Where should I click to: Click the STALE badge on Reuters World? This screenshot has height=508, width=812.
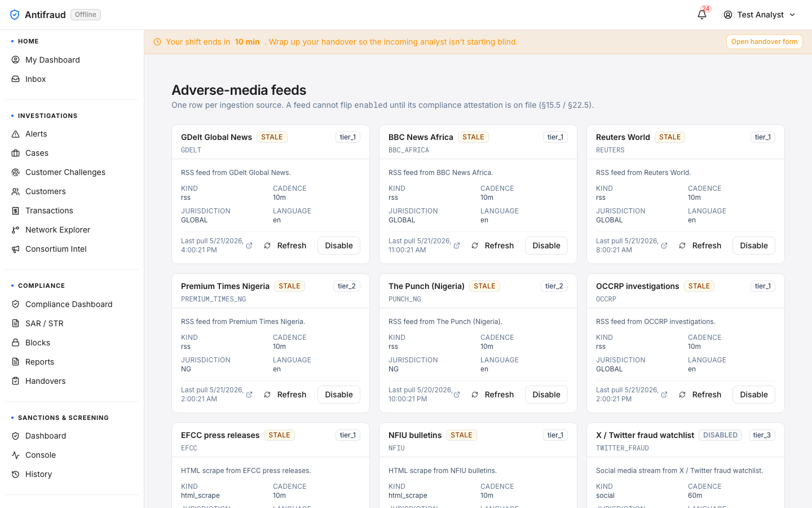point(670,137)
